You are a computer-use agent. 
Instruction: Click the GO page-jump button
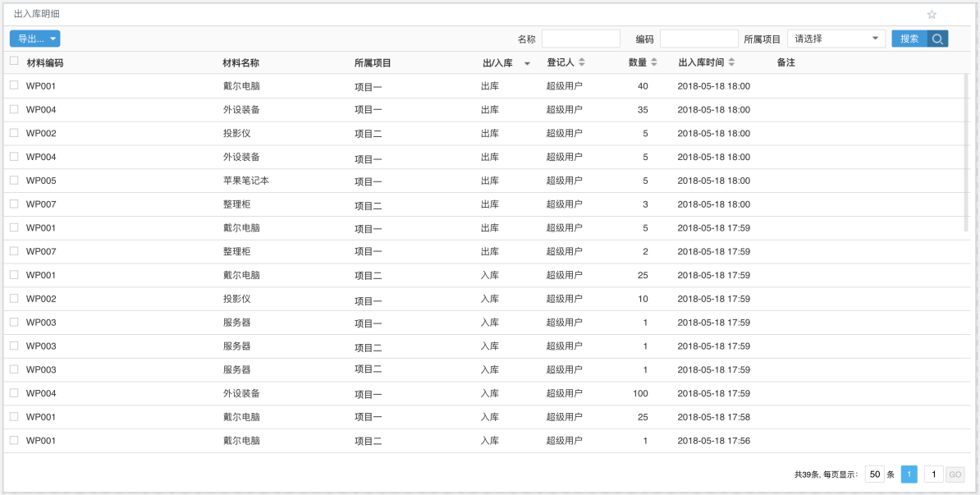tap(955, 474)
